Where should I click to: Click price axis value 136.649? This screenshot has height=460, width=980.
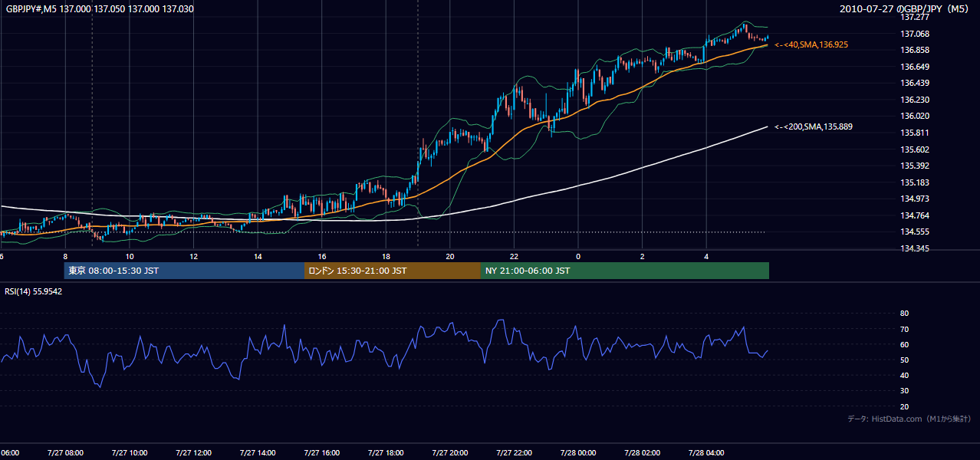915,67
